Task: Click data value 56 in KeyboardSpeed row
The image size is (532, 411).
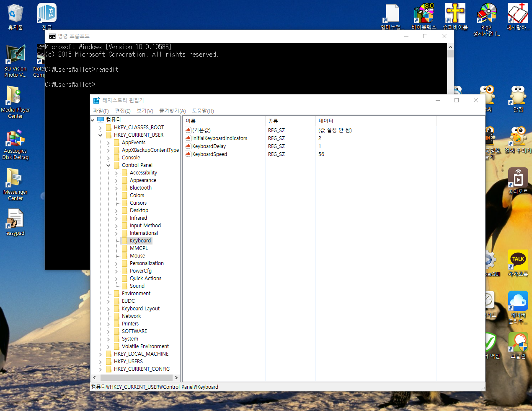Action: [321, 154]
